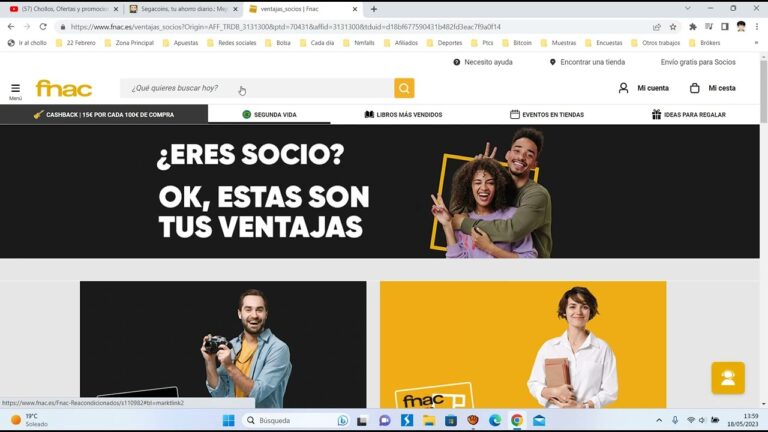Open Cashback 15€ por cada 100€ tab
Screen dimensions: 768x432
[x=104, y=115]
